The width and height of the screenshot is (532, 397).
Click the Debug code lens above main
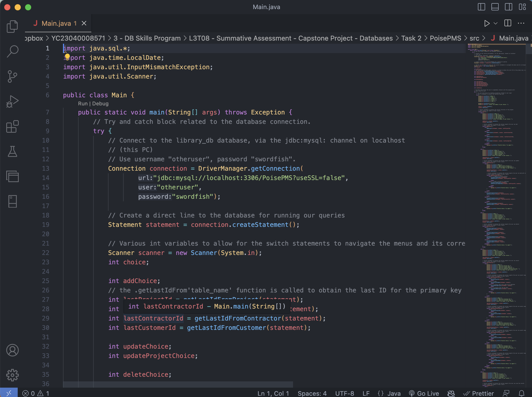point(101,103)
